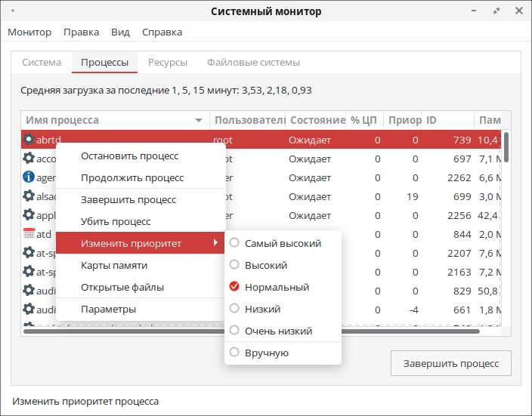
Task: Click the blue info icon in the process list
Action: [29, 177]
